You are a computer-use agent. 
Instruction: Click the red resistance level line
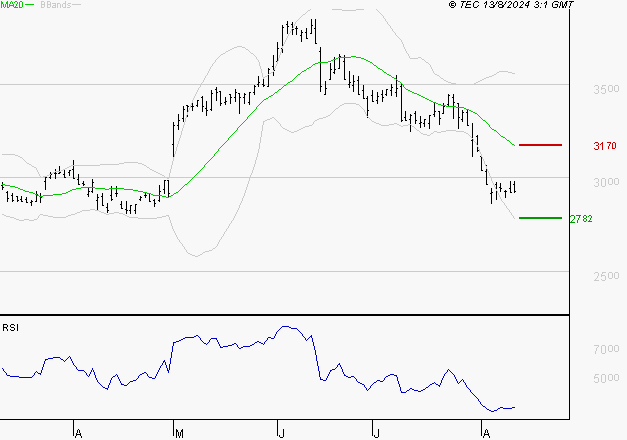[540, 145]
